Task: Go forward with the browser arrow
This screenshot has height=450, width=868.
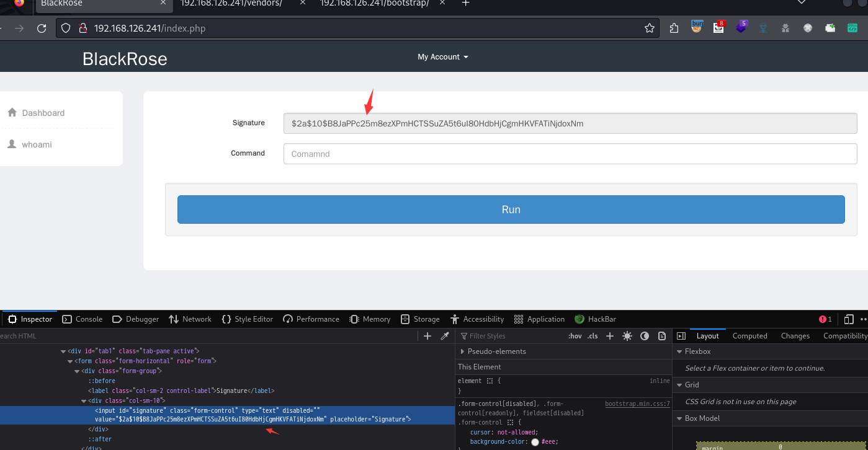Action: point(19,29)
